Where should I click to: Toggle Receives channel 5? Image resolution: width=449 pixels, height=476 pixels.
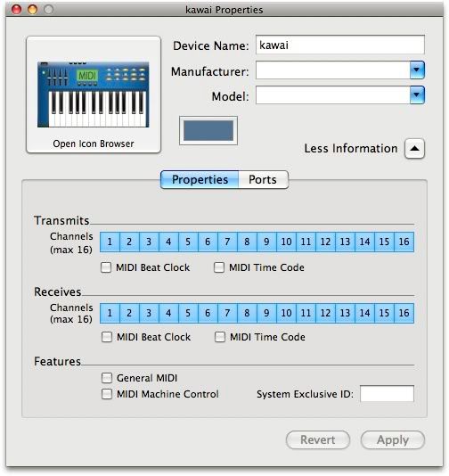pyautogui.click(x=188, y=313)
